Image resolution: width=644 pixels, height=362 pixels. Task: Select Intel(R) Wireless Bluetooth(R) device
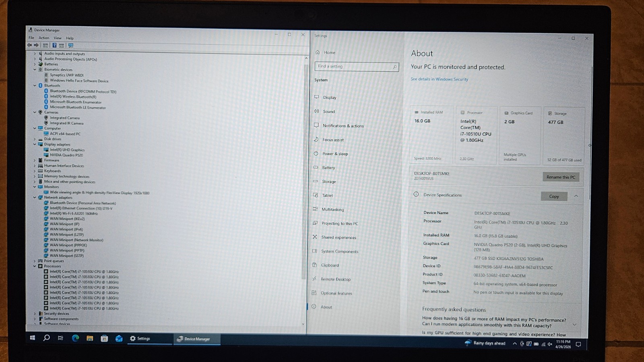pyautogui.click(x=73, y=97)
